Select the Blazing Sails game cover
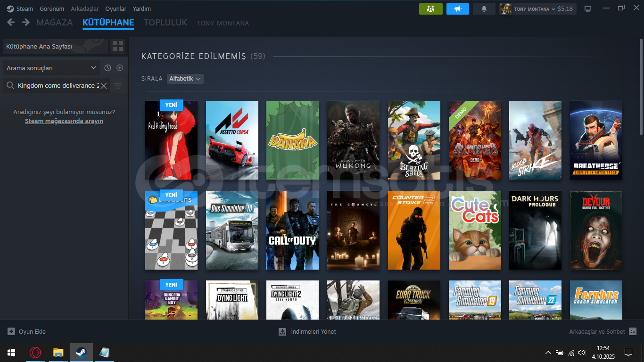 tap(414, 140)
